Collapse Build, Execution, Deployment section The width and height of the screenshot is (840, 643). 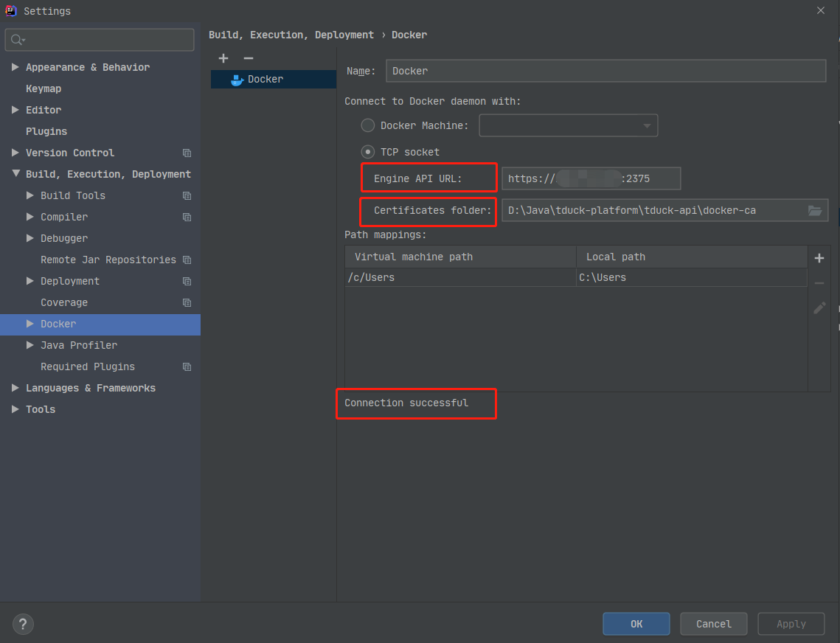15,174
